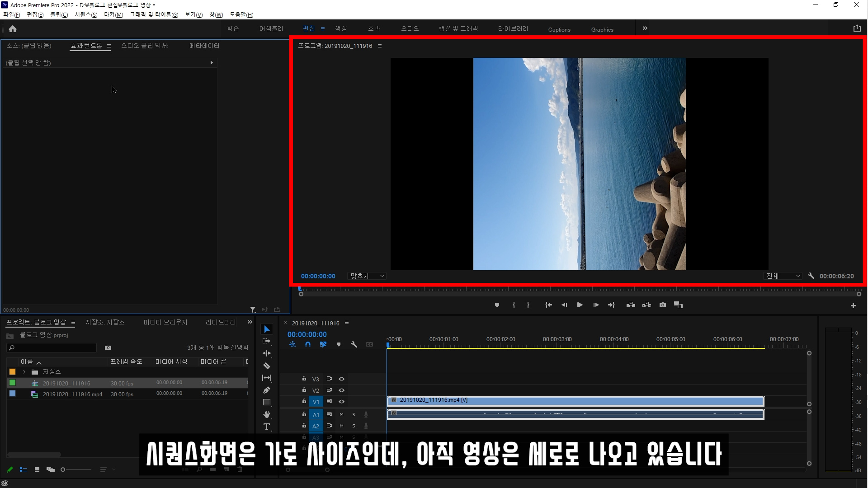Select the Pen tool in toolbar

click(x=267, y=390)
